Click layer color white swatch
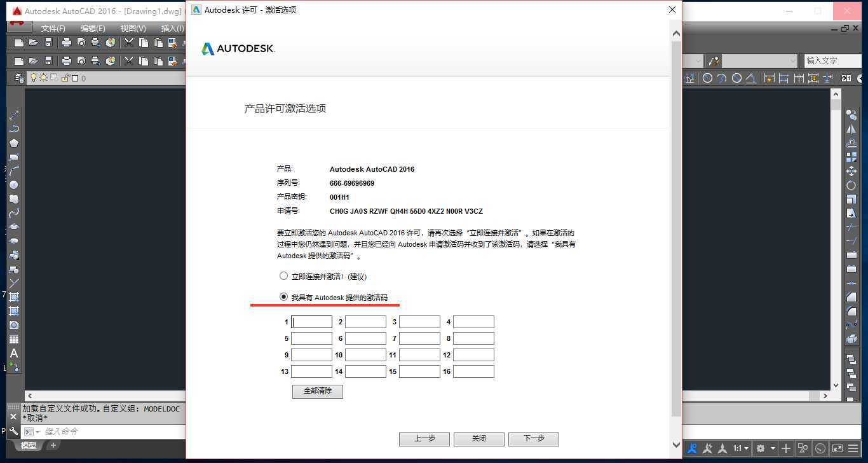 click(75, 78)
